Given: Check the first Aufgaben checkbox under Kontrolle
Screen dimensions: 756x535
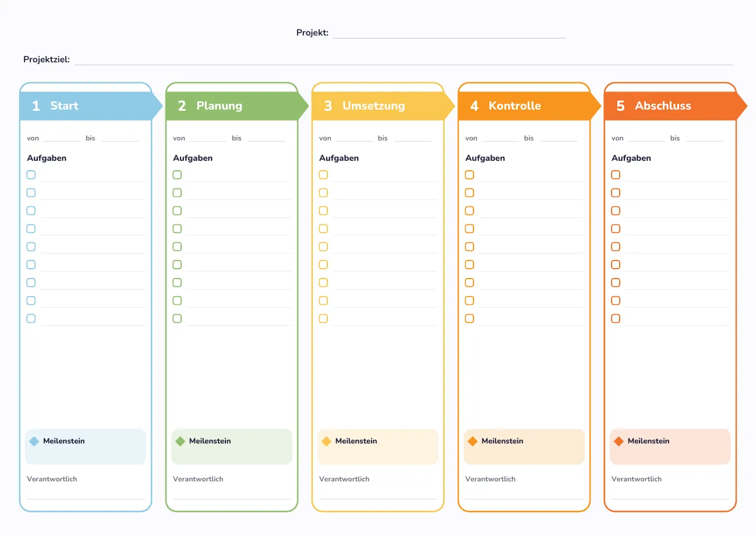Looking at the screenshot, I should point(469,175).
